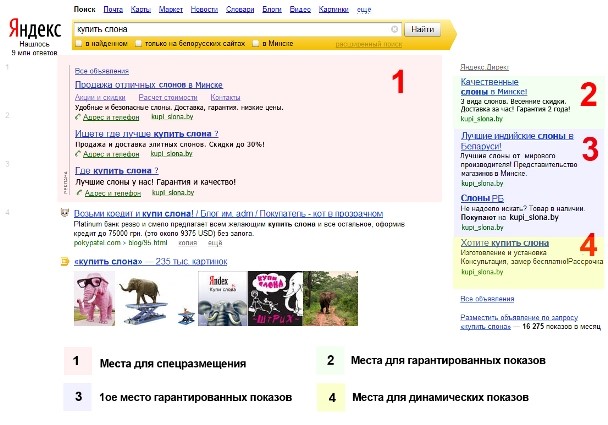Click into the search input field
The image size is (608, 425).
[x=230, y=30]
